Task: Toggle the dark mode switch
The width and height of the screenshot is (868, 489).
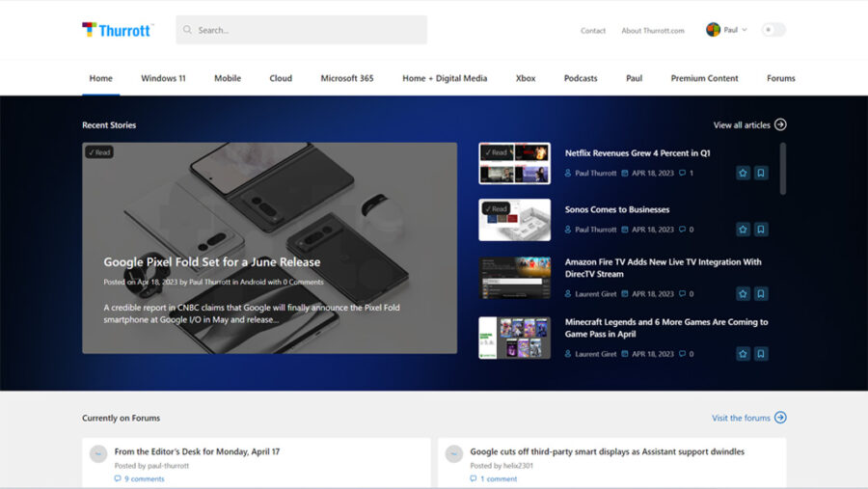Action: (x=773, y=30)
